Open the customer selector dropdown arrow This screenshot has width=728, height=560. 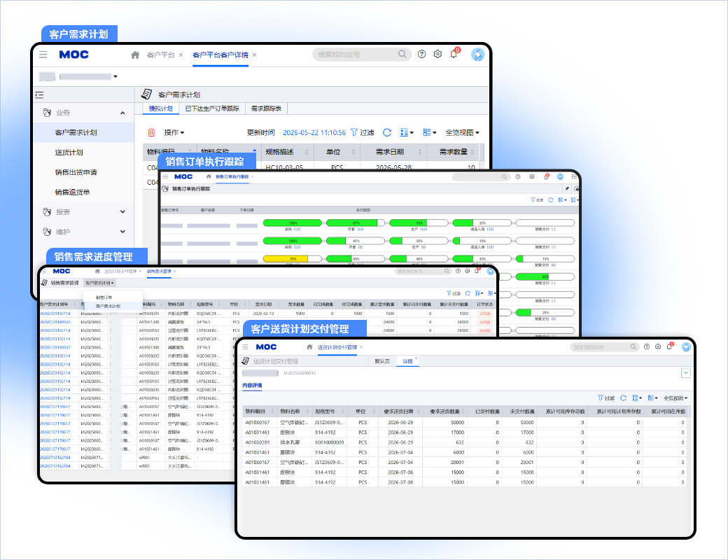(x=115, y=76)
